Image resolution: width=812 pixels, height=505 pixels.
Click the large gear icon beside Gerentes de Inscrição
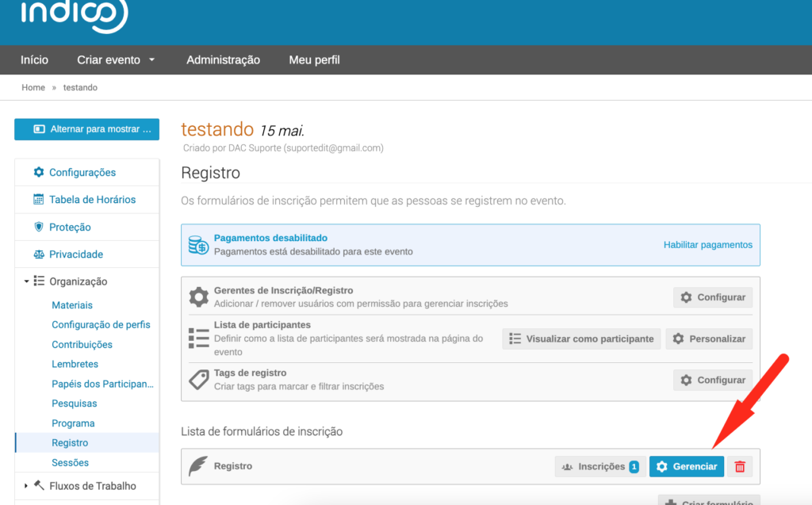coord(198,297)
